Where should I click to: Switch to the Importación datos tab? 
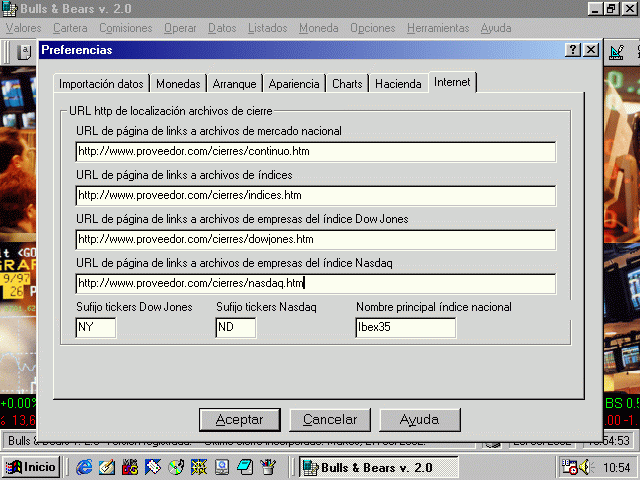(x=101, y=84)
